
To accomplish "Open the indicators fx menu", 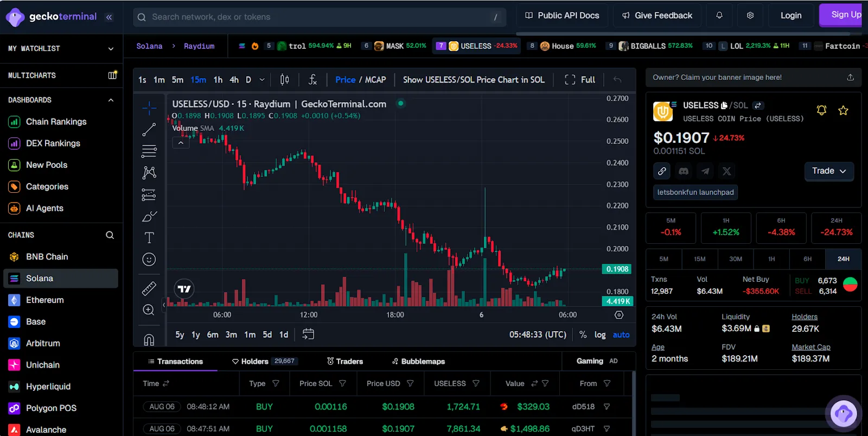I will tap(312, 80).
